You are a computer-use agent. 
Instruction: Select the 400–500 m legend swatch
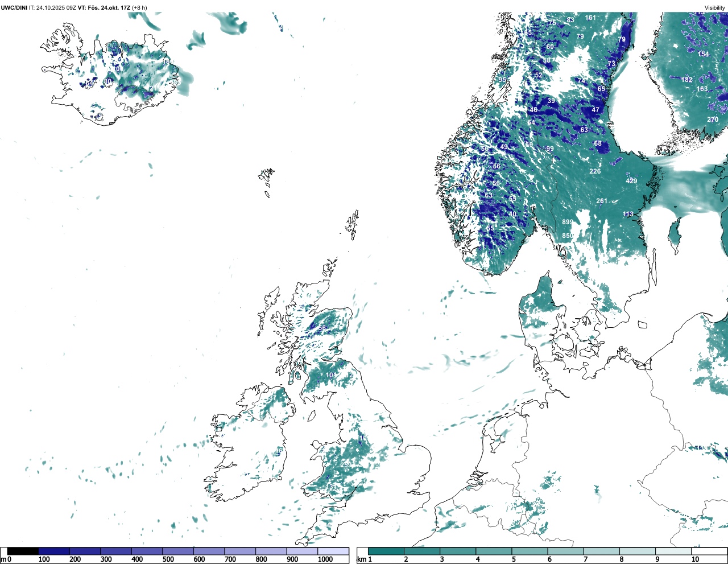147,551
